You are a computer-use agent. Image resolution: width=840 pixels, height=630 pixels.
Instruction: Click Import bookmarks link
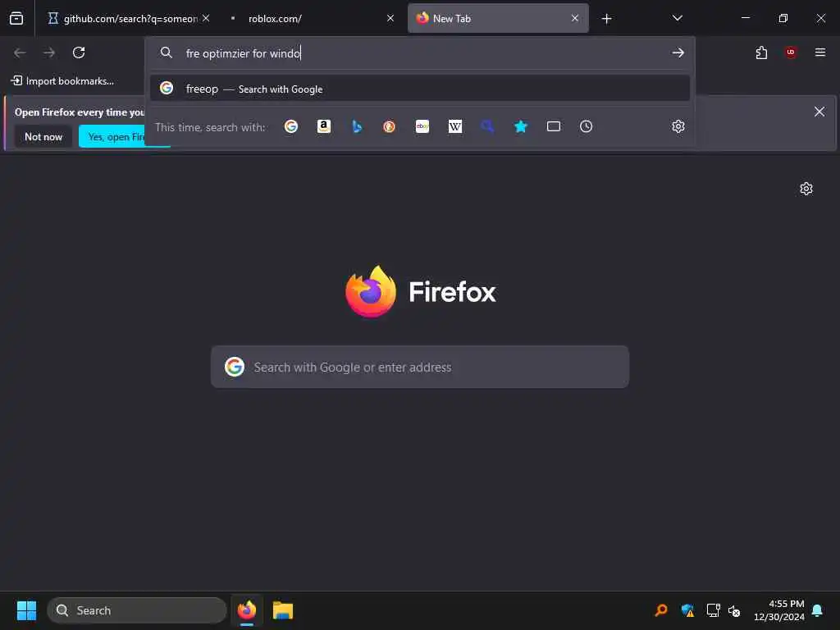[x=62, y=81]
